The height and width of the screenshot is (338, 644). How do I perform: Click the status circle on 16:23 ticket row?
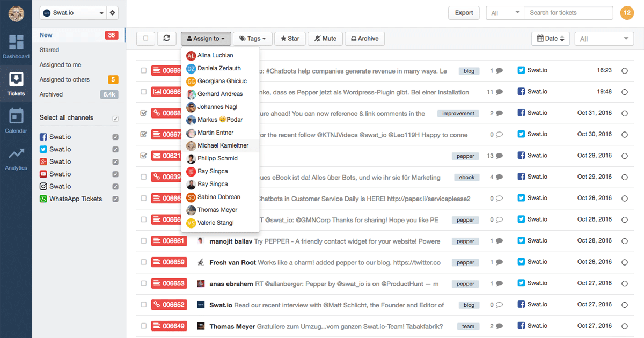point(624,71)
